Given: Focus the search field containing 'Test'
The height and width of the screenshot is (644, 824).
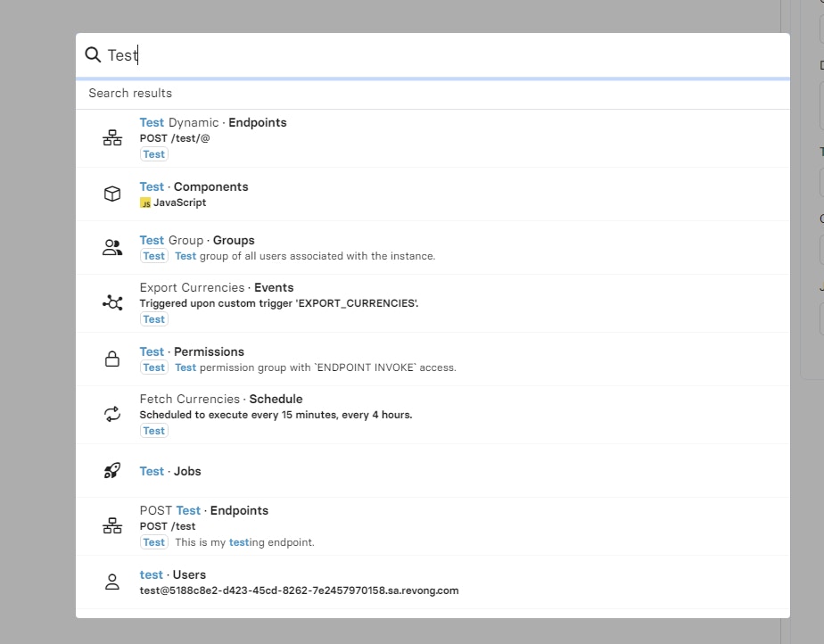Looking at the screenshot, I should pos(446,55).
